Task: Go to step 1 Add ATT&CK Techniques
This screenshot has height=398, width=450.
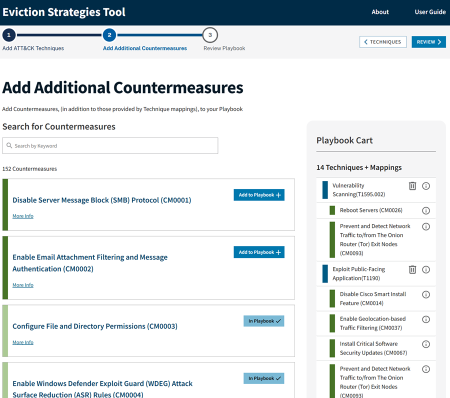Action: point(9,35)
